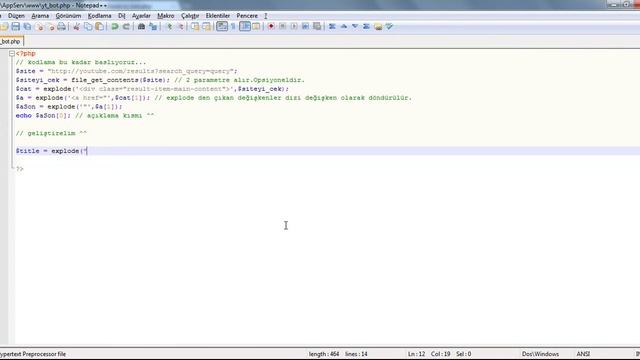Click the Preprocessor file type status text
640x360 pixels.
click(x=33, y=354)
